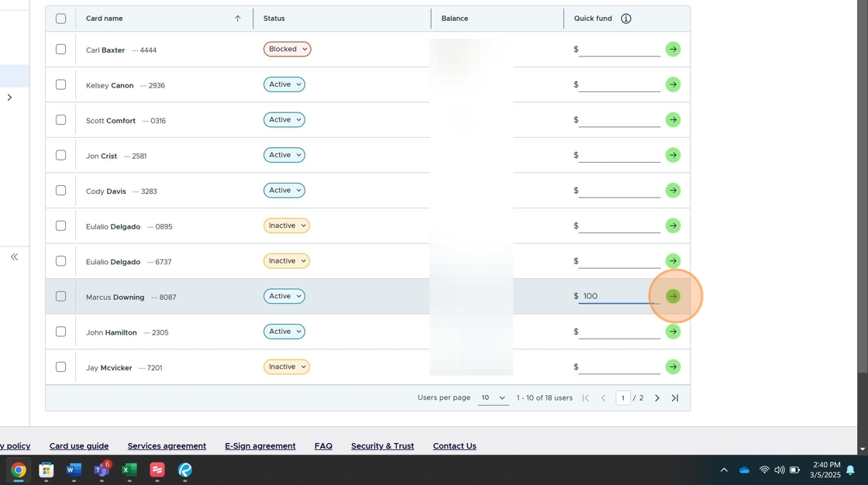The width and height of the screenshot is (868, 485).
Task: Select John Hamilton row checkbox
Action: click(x=61, y=332)
